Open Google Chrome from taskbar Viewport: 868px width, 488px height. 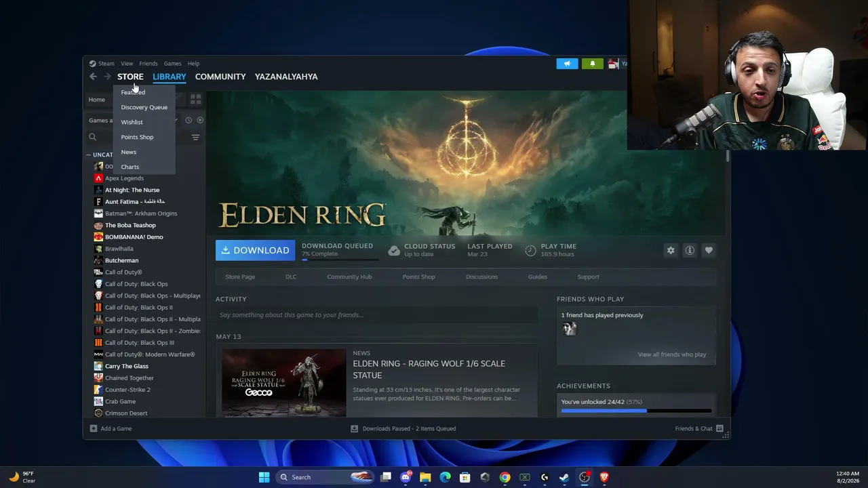[x=505, y=477]
